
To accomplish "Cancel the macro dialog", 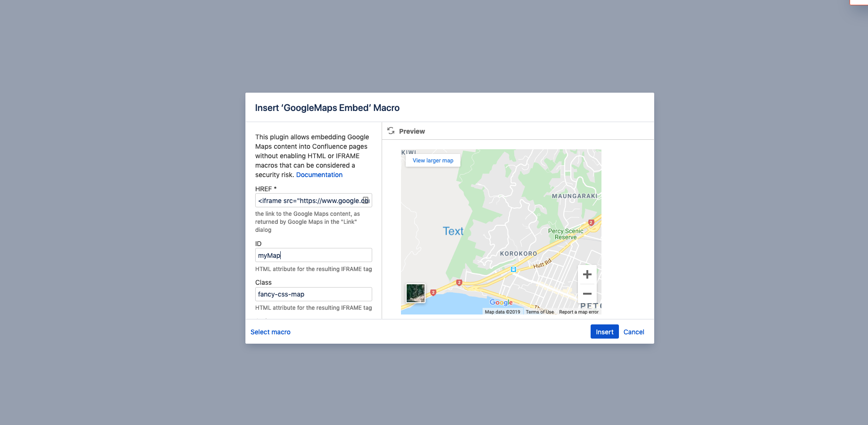I will tap(634, 332).
